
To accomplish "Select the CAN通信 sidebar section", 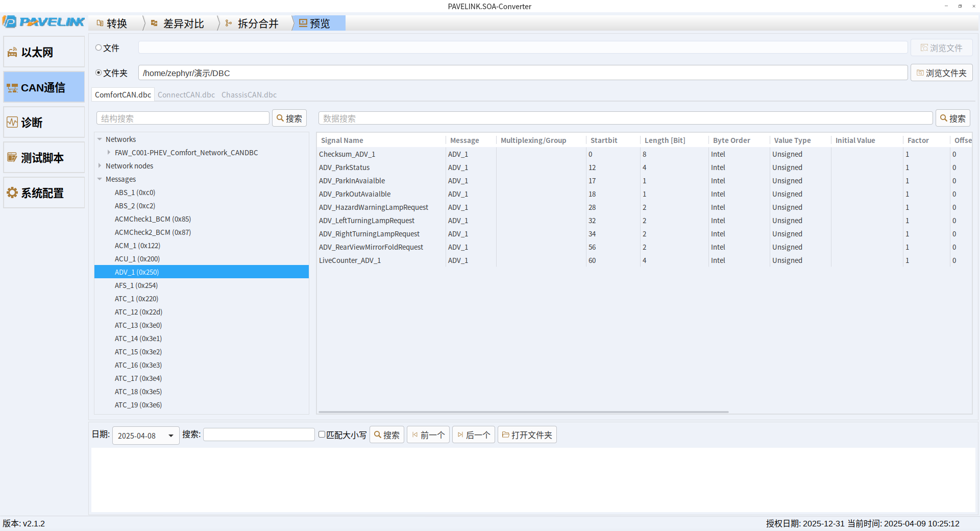I will 44,87.
